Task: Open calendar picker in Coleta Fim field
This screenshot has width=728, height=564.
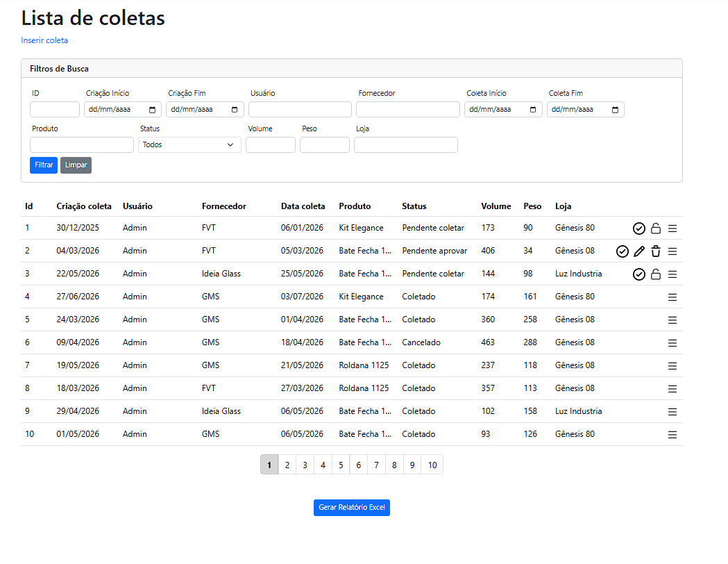Action: click(615, 110)
